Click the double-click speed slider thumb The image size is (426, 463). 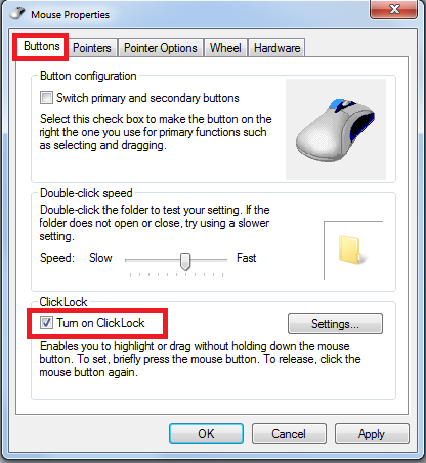click(185, 261)
